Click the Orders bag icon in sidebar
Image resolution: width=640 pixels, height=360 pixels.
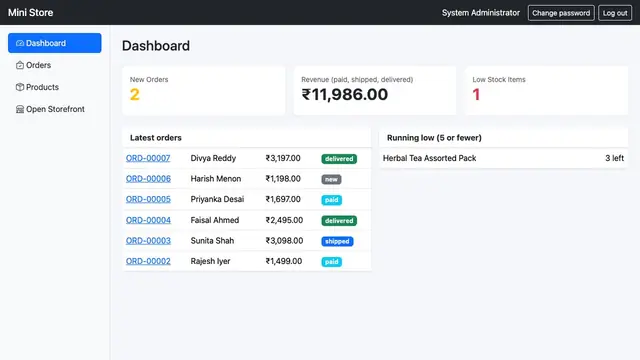pos(20,65)
